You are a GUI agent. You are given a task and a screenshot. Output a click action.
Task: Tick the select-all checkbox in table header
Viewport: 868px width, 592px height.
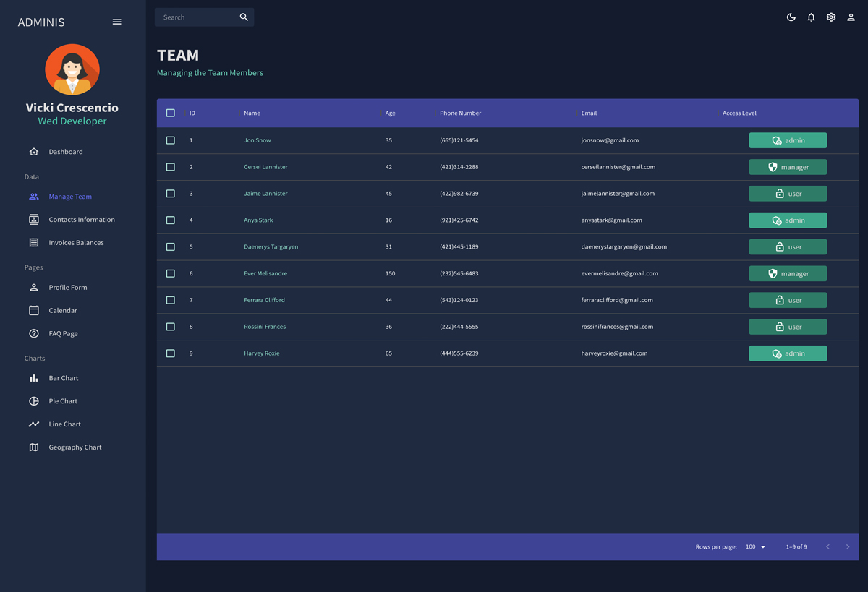click(x=171, y=113)
